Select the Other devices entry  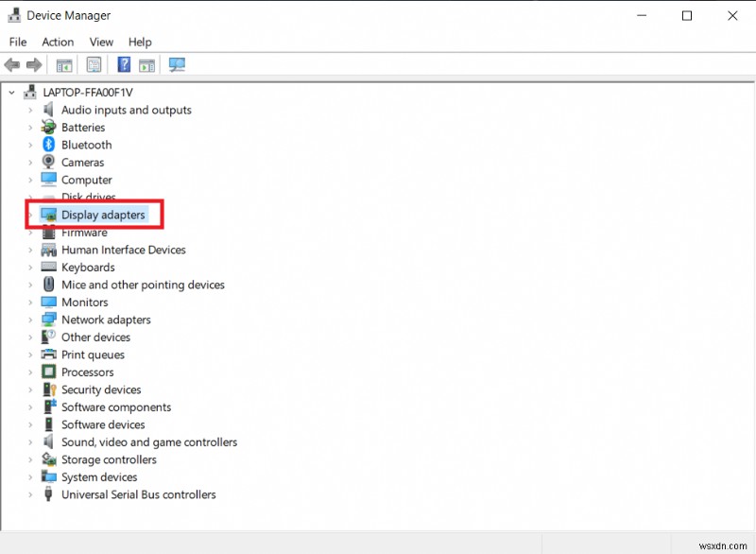[x=94, y=337]
